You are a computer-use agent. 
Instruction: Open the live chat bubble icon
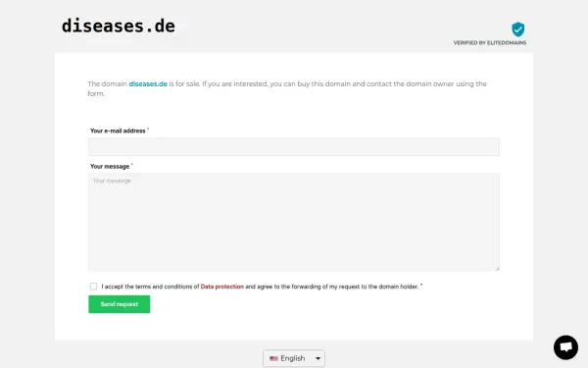(x=565, y=347)
